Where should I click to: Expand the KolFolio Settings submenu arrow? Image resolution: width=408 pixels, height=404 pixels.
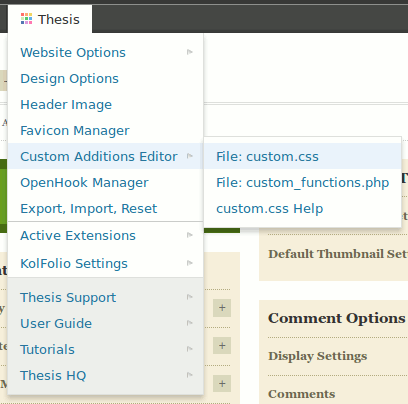190,263
